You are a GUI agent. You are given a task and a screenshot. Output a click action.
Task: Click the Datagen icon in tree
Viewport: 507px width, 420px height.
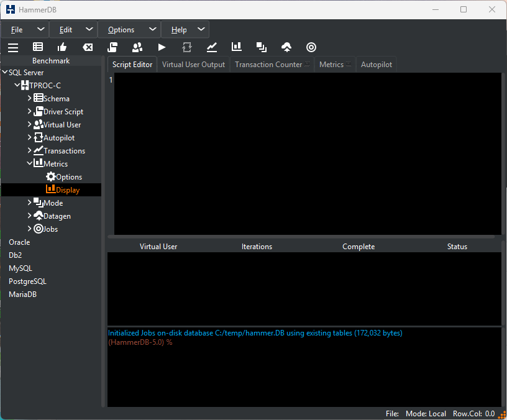click(39, 216)
